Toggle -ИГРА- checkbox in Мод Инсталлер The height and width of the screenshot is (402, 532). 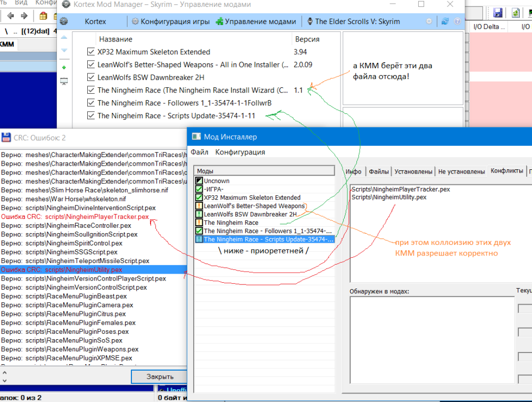[x=199, y=189]
